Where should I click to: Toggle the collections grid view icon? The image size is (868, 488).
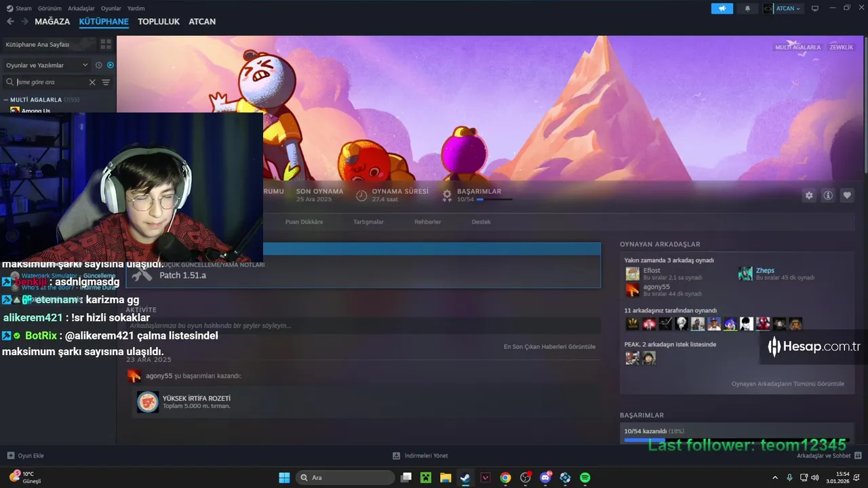(106, 44)
